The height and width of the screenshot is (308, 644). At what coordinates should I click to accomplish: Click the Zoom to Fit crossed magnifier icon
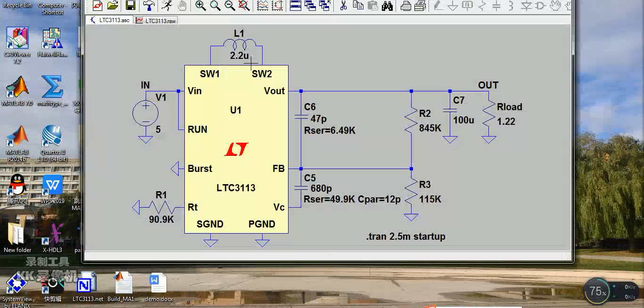point(244,6)
